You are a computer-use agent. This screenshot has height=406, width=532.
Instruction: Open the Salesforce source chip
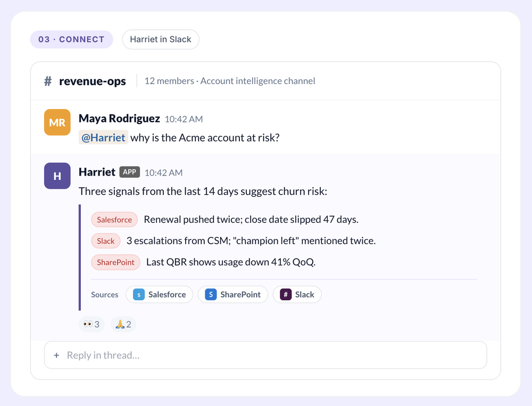coord(160,294)
